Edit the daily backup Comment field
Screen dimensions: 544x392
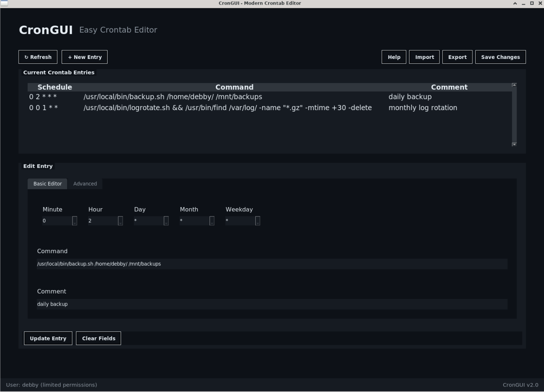(x=272, y=304)
